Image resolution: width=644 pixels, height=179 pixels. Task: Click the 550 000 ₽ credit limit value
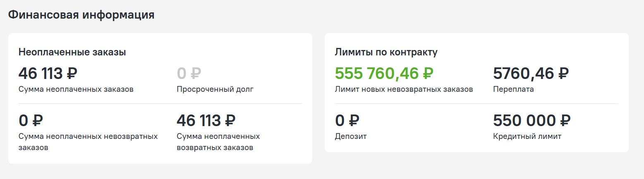(532, 121)
